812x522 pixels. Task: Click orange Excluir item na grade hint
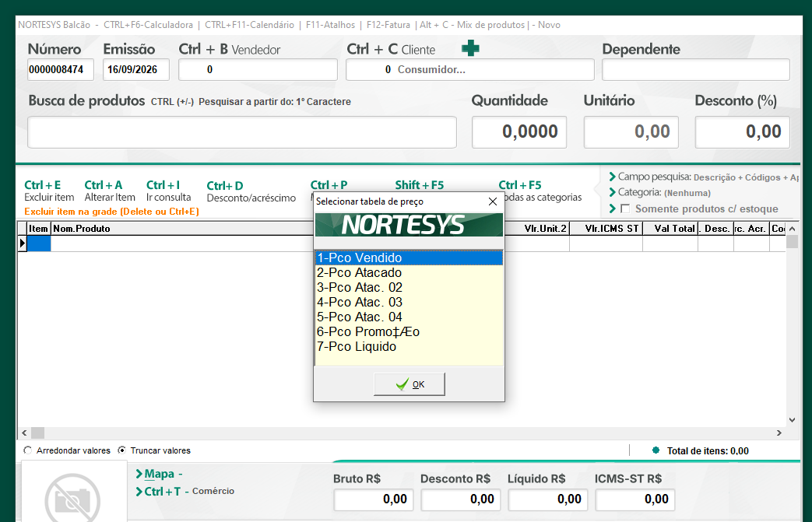tap(111, 212)
